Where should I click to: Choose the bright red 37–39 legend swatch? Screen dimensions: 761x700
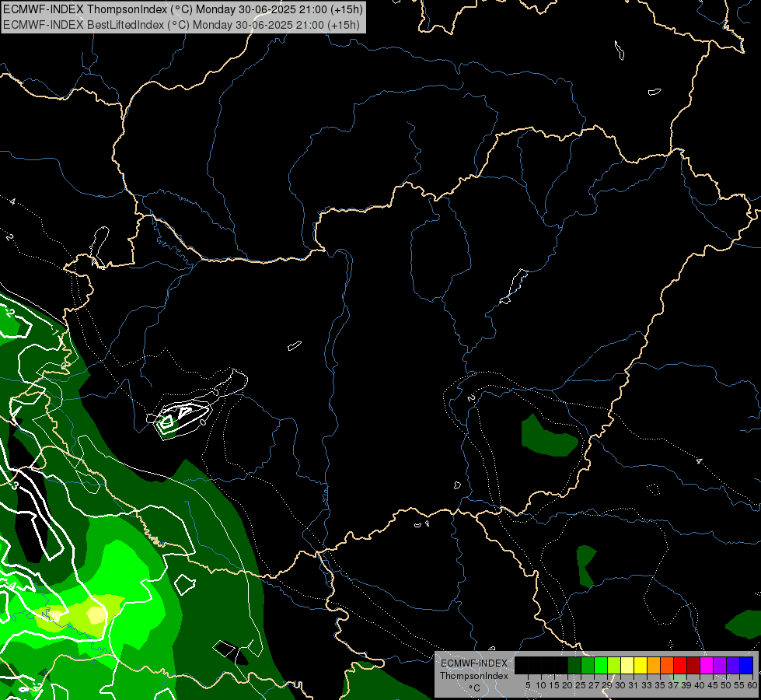tap(680, 665)
